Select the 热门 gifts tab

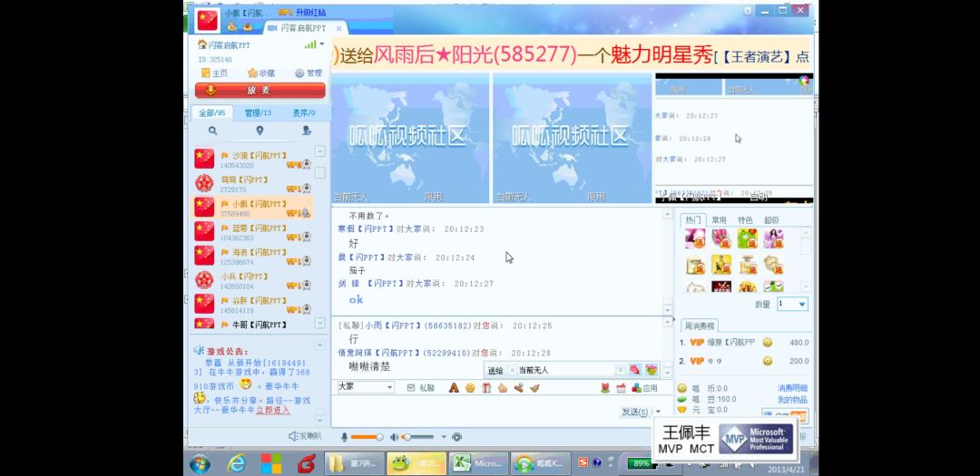pos(693,220)
